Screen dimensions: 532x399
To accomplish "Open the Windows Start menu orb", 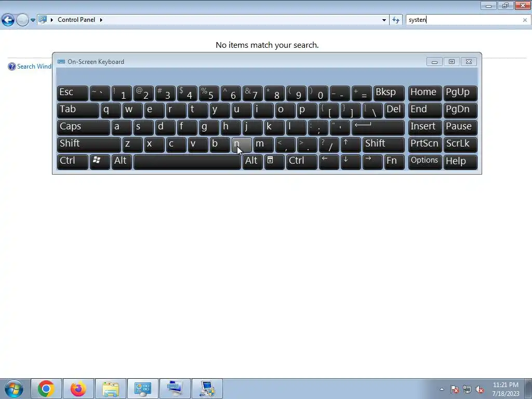I will (14, 389).
